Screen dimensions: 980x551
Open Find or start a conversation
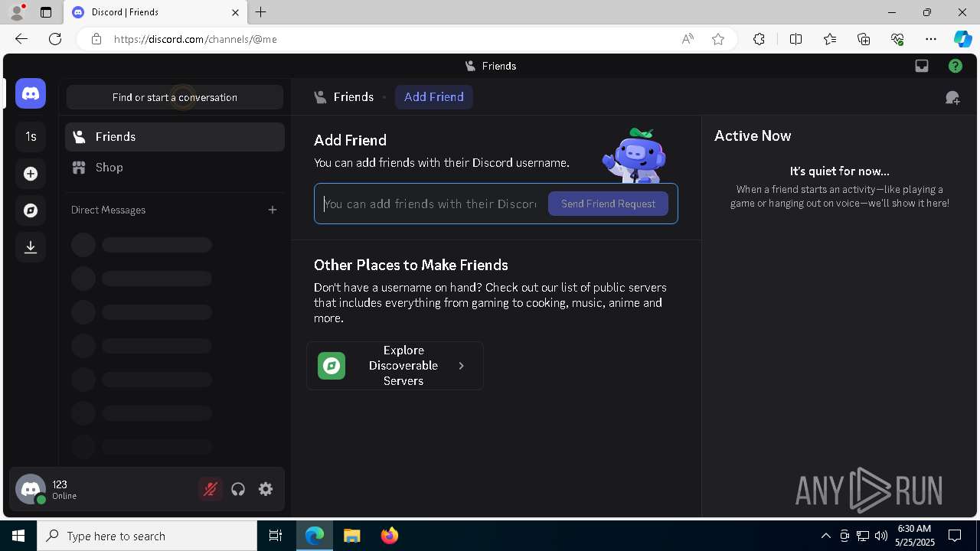pyautogui.click(x=175, y=97)
